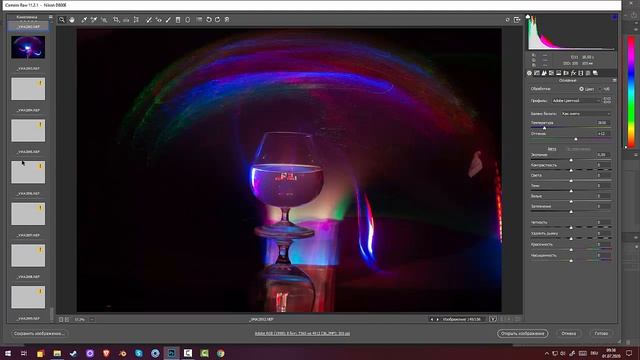
Task: Click the Контрастность slider handle
Action: 571,170
